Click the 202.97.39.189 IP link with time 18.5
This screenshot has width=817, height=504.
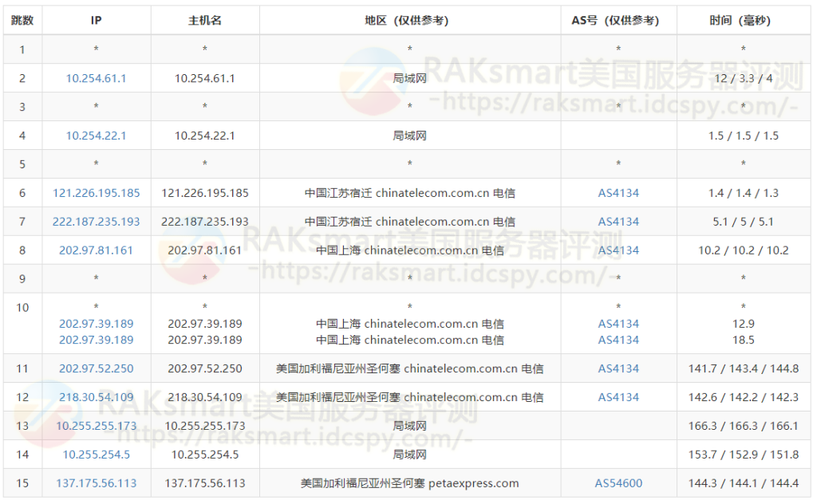(x=96, y=340)
